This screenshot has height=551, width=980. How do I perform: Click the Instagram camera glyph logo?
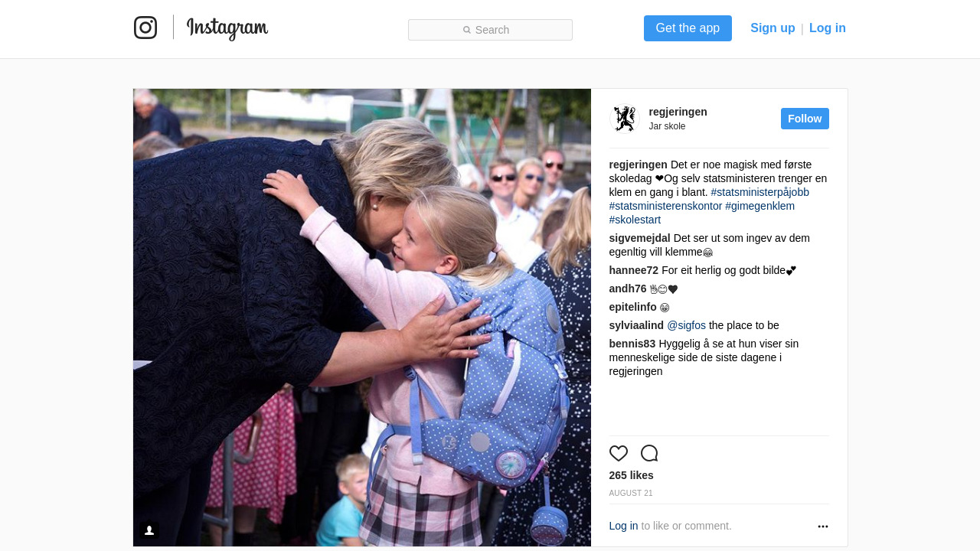(145, 28)
